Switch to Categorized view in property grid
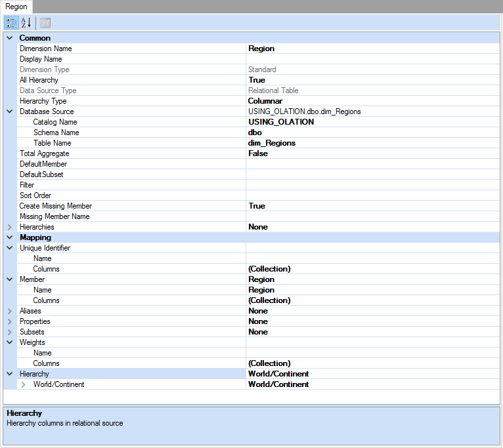This screenshot has width=503, height=448. pos(11,23)
